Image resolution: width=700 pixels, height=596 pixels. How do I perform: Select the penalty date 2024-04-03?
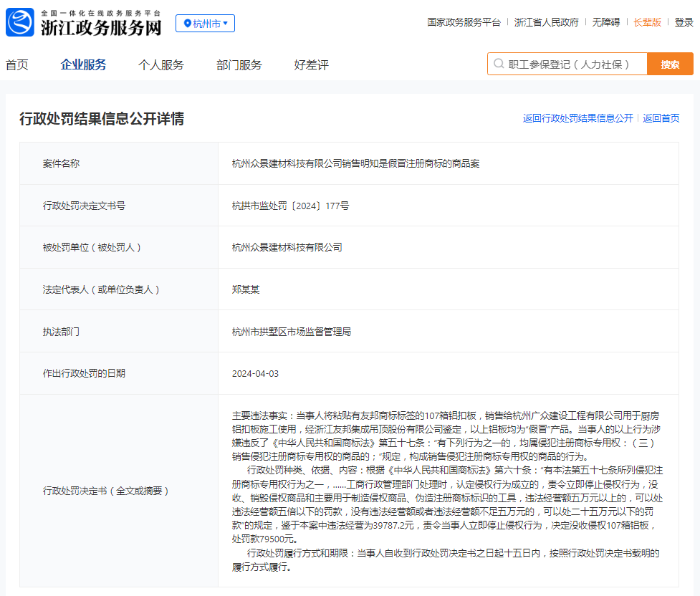[255, 374]
